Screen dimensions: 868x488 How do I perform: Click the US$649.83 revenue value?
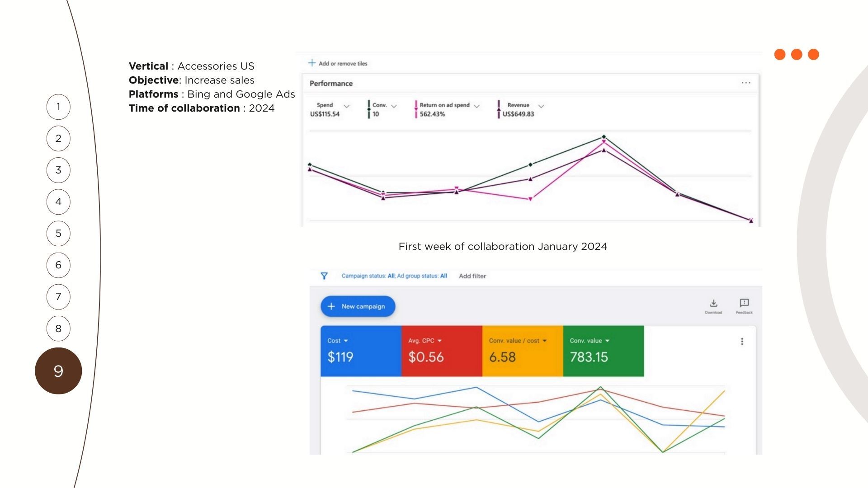point(518,114)
